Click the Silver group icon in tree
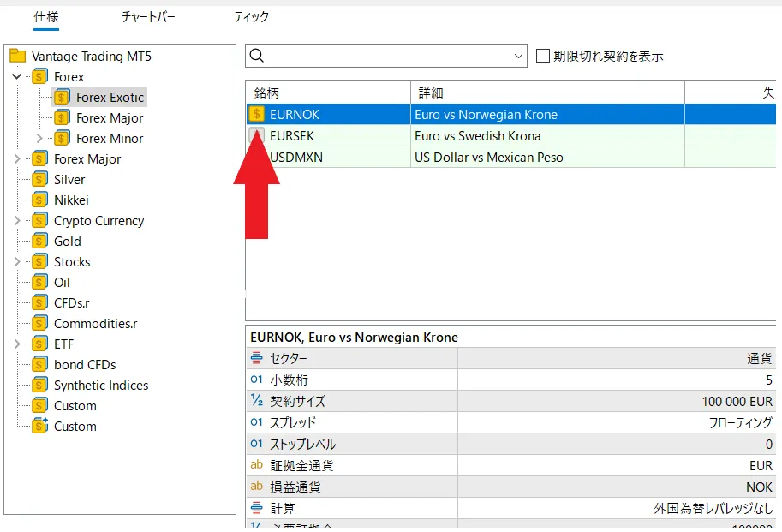The height and width of the screenshot is (532, 782). click(x=39, y=180)
